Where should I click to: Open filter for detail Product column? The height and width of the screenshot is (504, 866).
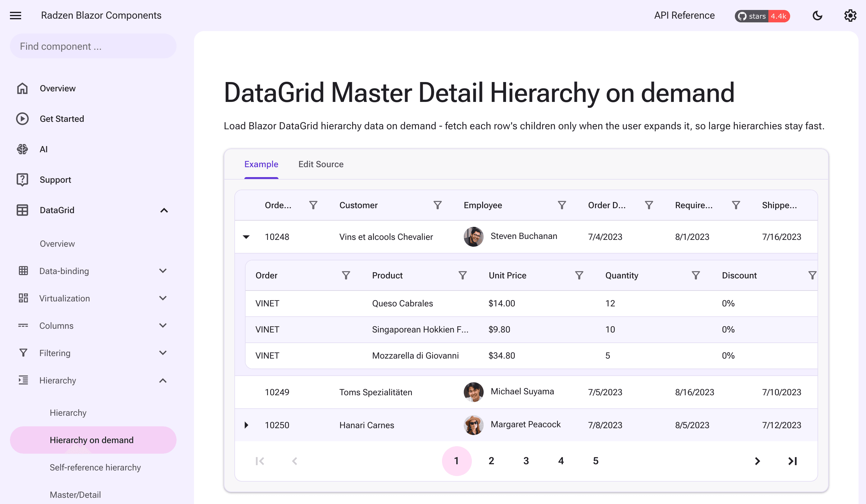(x=463, y=275)
